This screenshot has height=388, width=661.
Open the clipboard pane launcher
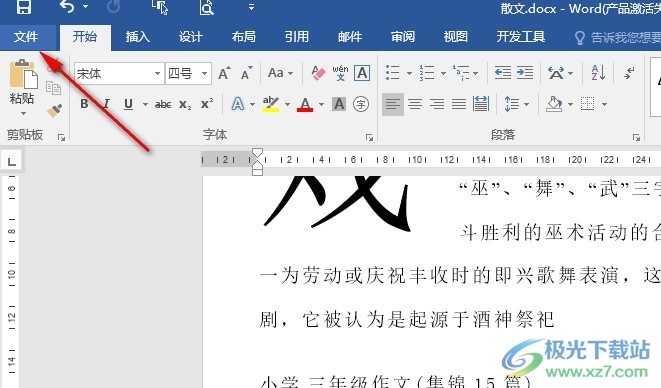coord(62,137)
